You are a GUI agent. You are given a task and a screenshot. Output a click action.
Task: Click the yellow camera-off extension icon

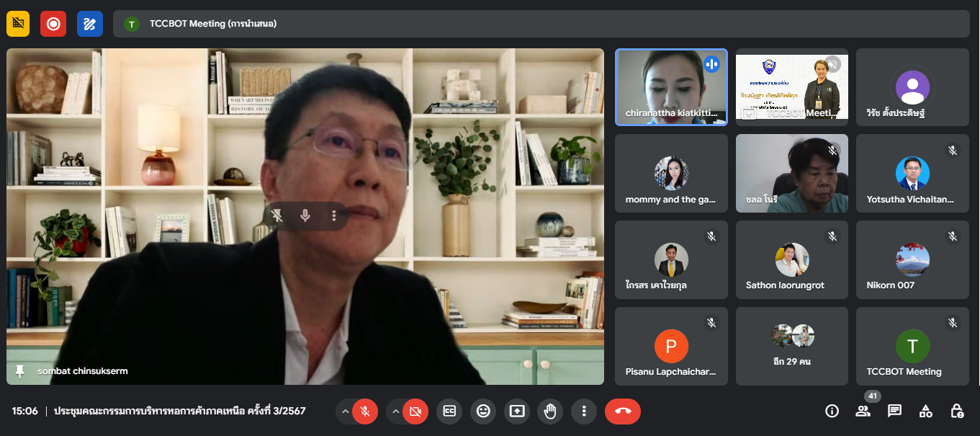click(18, 24)
